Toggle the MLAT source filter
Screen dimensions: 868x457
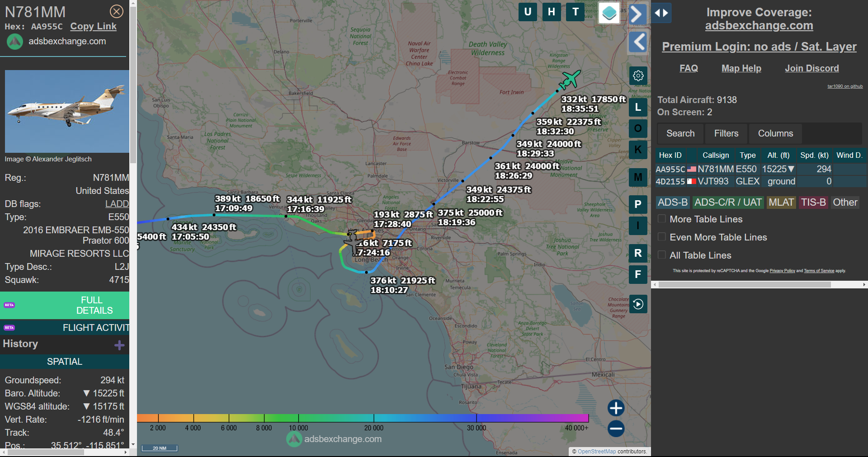click(x=781, y=203)
